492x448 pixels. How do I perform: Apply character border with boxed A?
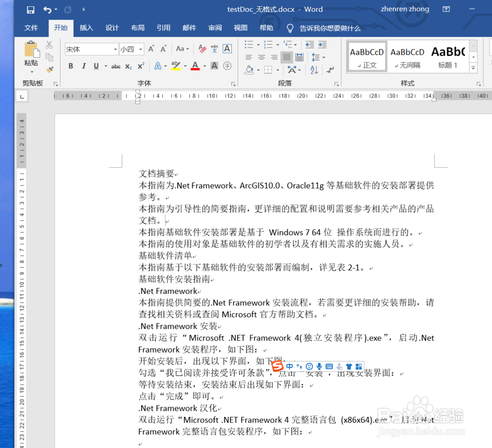(x=227, y=49)
